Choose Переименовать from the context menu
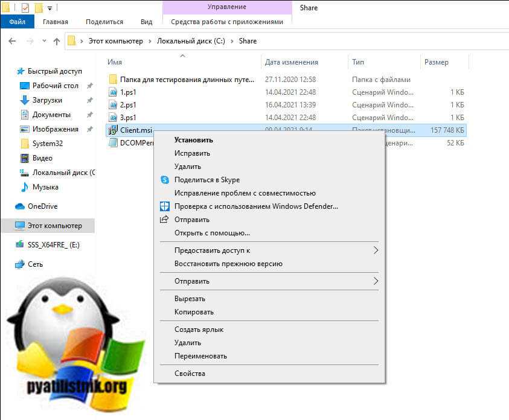Viewport: 509px width, 420px height. click(200, 356)
